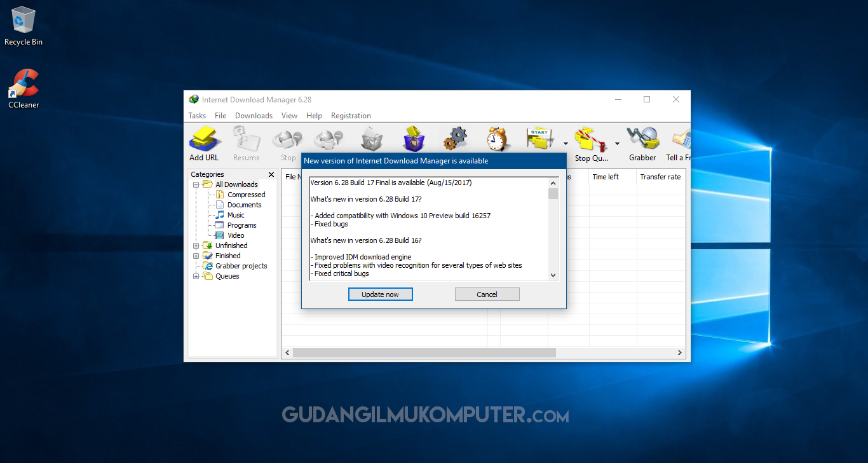Click the changelog scrollbar up arrow
The height and width of the screenshot is (463, 868).
pyautogui.click(x=553, y=183)
